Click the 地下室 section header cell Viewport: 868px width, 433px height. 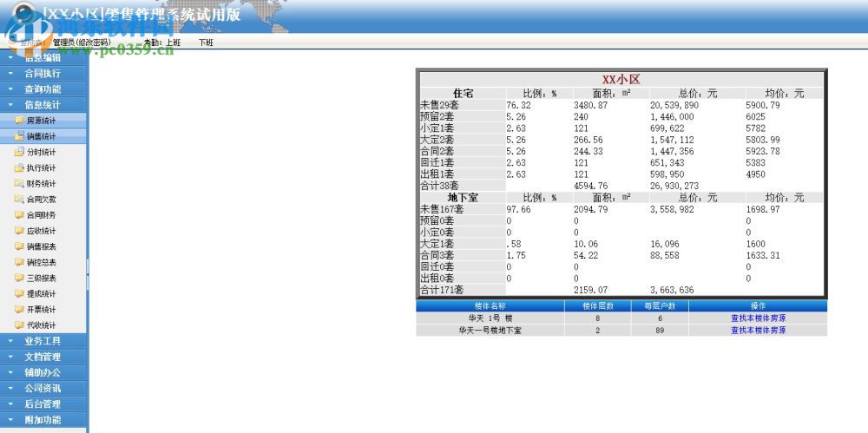click(463, 198)
